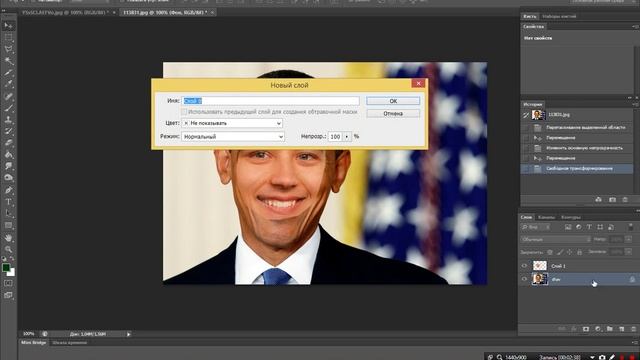Select the Paint Bucket tool
The height and width of the screenshot is (360, 640).
[8, 155]
